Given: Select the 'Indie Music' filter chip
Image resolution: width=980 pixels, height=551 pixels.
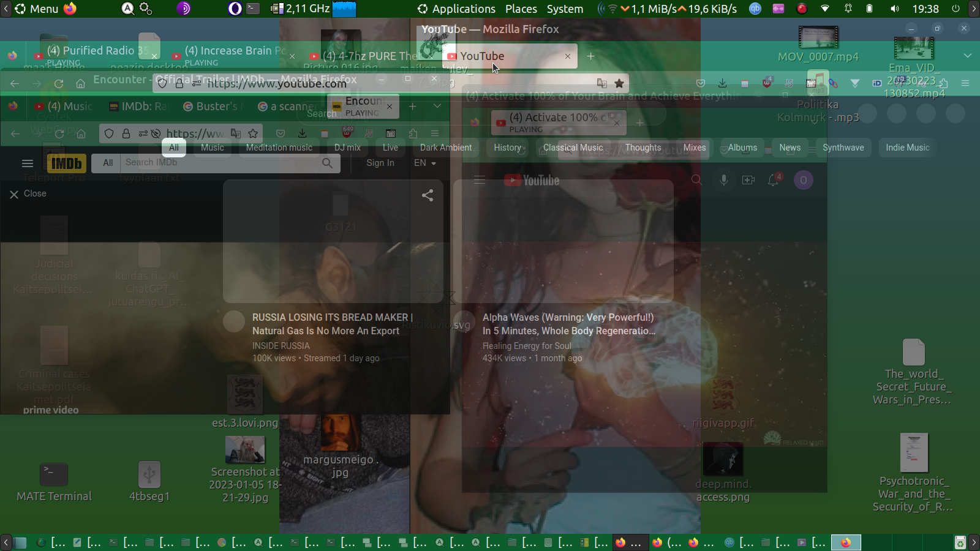Looking at the screenshot, I should [x=908, y=148].
